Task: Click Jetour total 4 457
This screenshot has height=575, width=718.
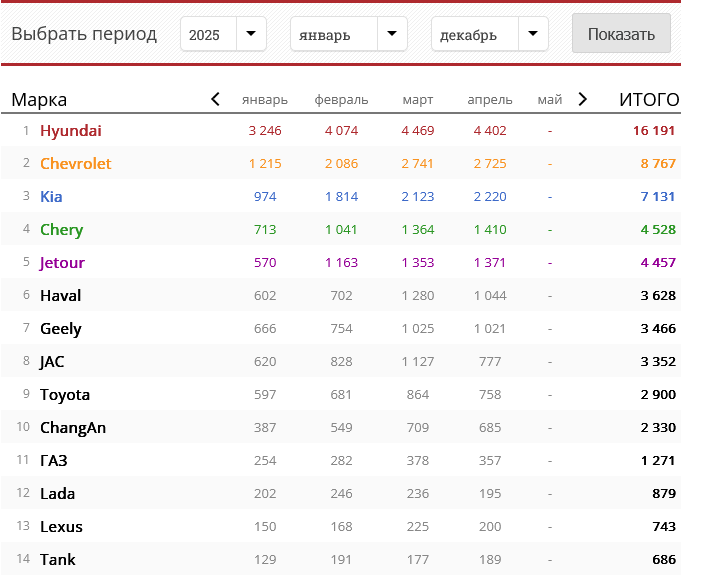Action: 658,263
